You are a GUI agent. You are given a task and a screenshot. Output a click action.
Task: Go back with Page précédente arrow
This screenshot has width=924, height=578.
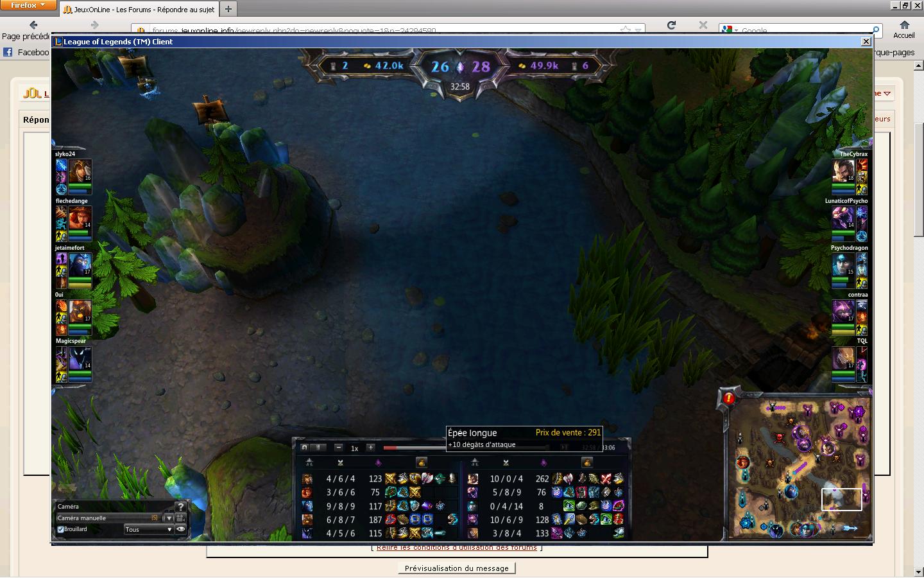click(x=33, y=25)
